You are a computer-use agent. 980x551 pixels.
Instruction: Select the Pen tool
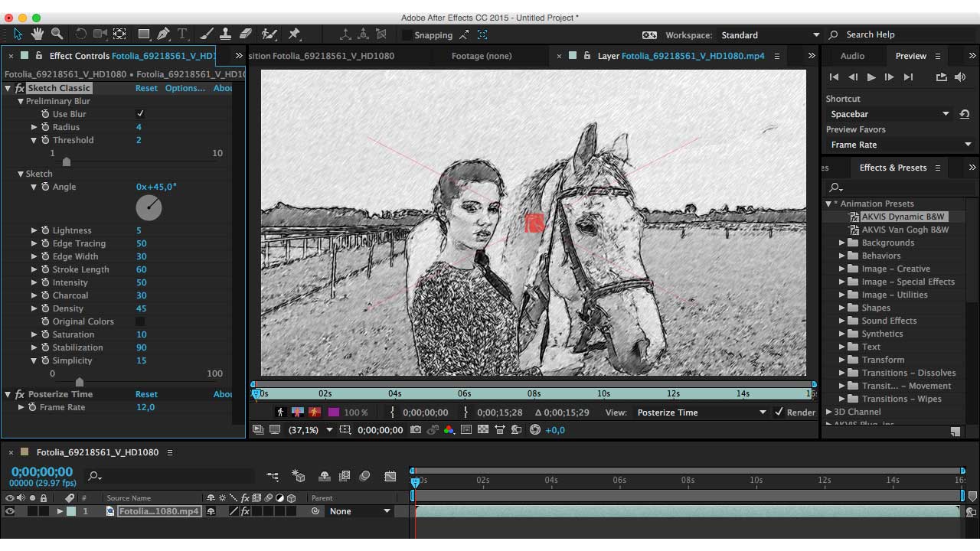coord(163,34)
